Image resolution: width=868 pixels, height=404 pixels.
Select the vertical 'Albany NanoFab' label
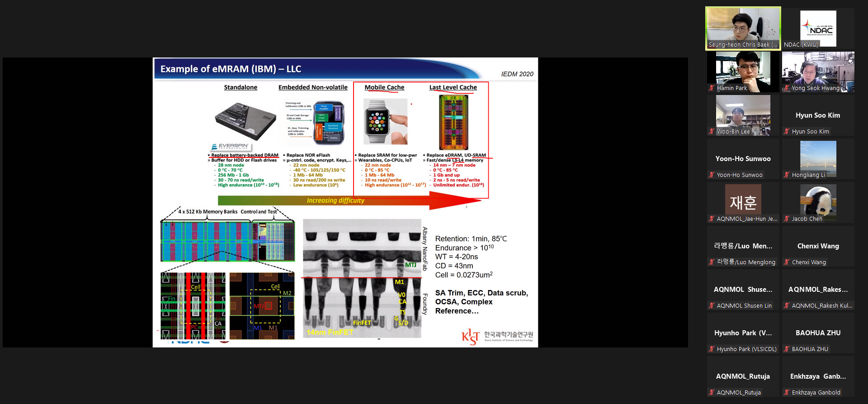425,249
